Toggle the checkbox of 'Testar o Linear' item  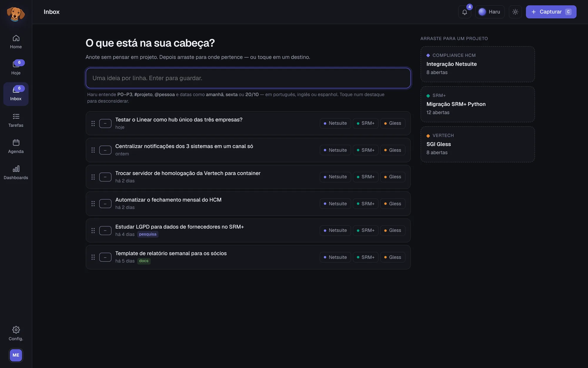(x=105, y=123)
